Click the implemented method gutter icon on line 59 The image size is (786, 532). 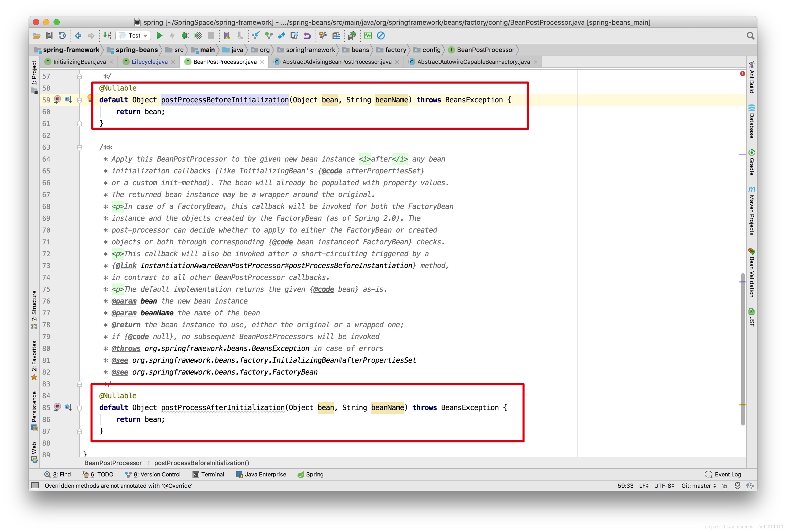point(57,99)
